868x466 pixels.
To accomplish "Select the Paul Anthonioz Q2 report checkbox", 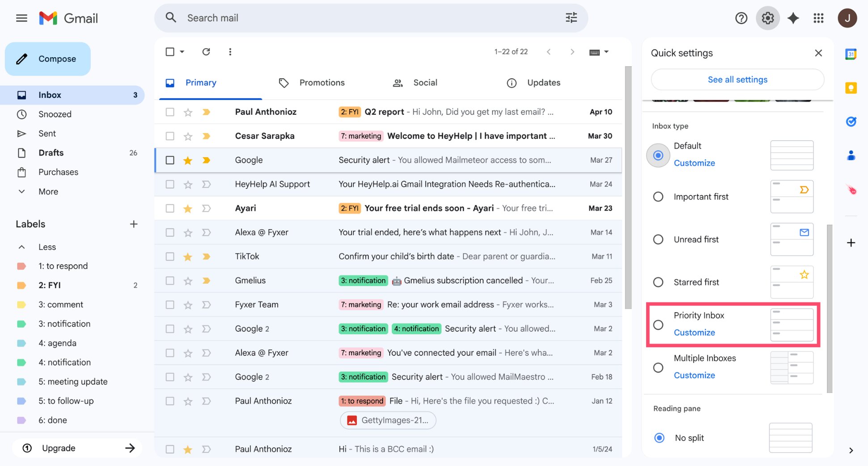I will (170, 112).
